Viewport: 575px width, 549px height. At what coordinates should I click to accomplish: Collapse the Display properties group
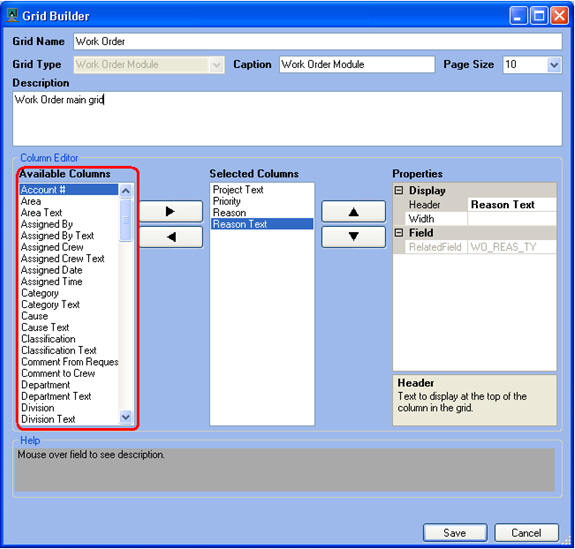(399, 190)
